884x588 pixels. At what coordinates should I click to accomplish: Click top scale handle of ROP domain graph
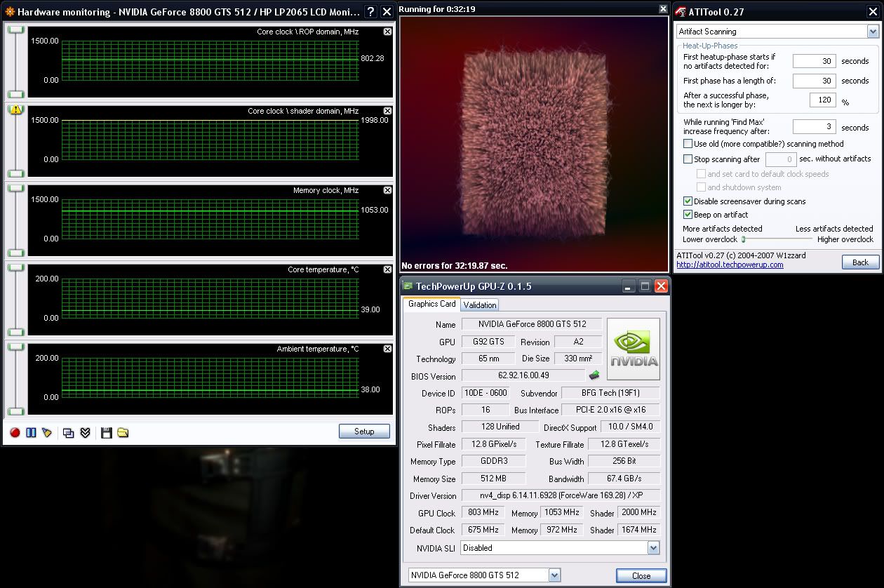tap(15, 29)
